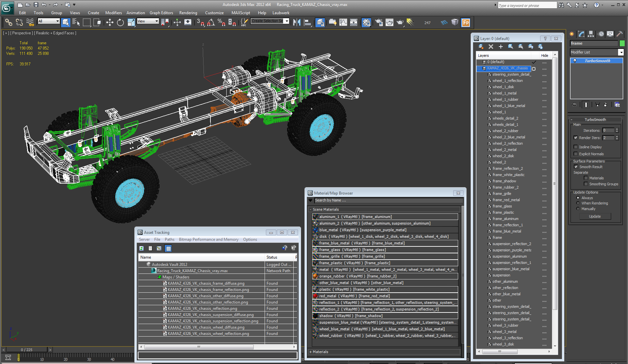Uncheck Render Iters checkbox
628x364 pixels.
pos(576,138)
